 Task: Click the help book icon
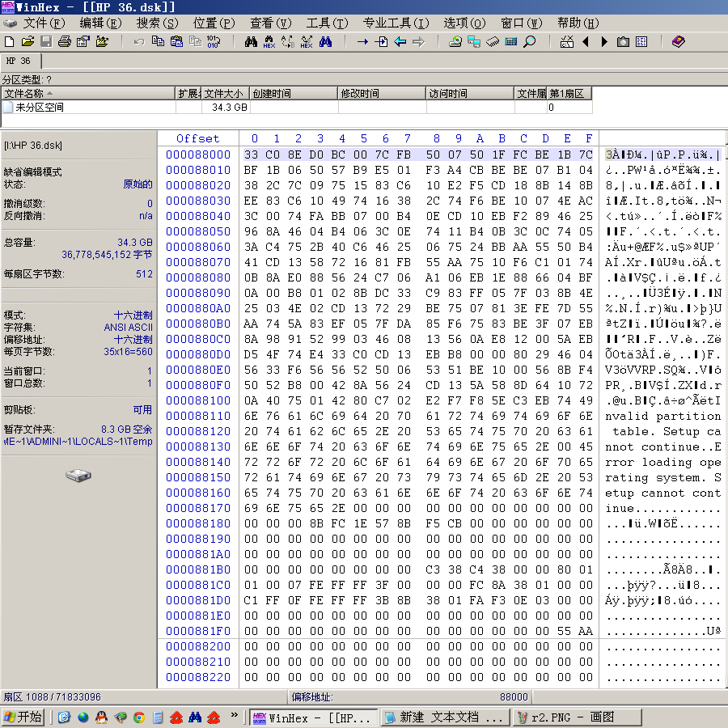tap(679, 42)
